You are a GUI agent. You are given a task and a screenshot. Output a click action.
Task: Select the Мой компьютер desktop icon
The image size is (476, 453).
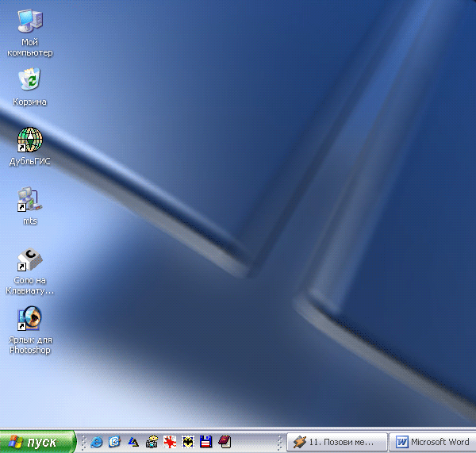point(30,21)
